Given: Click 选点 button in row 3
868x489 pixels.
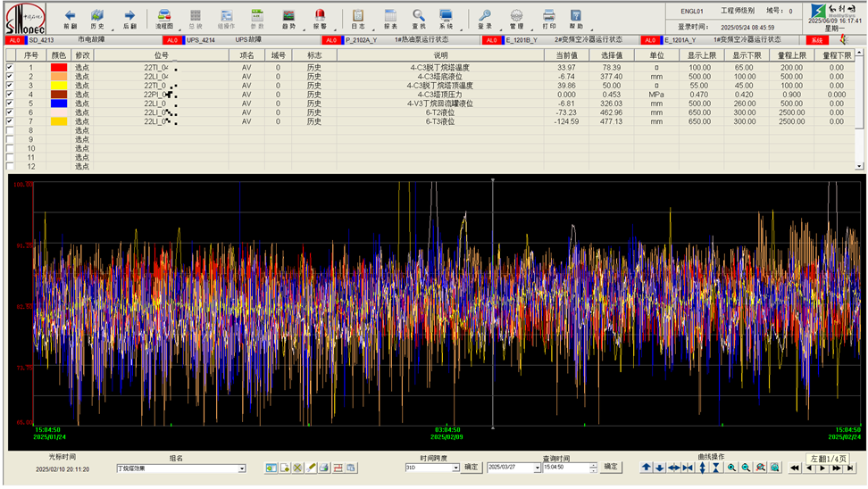Looking at the screenshot, I should (82, 86).
